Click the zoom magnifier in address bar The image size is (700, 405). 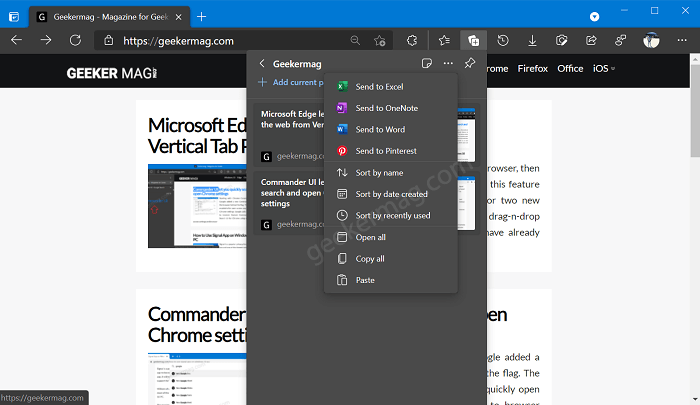click(355, 41)
